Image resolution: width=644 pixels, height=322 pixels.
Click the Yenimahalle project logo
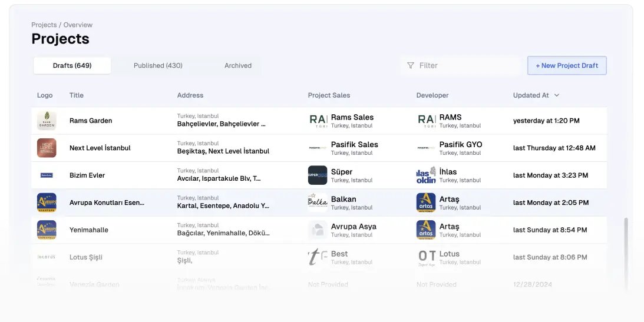47,230
